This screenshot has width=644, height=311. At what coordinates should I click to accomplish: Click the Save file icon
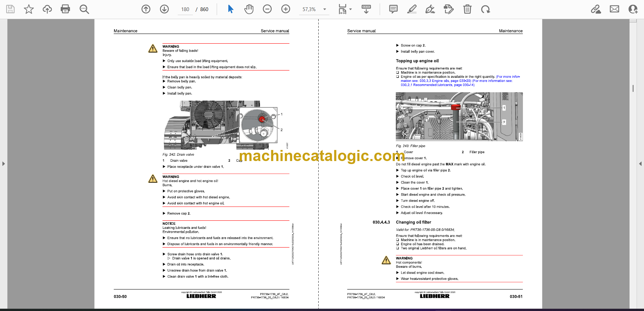pos(10,9)
